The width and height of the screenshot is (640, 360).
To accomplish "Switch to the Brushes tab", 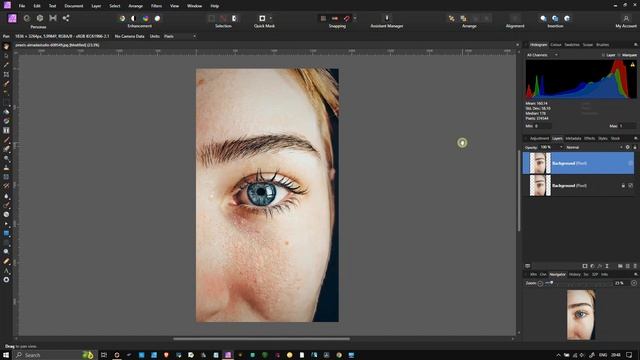I will [602, 45].
